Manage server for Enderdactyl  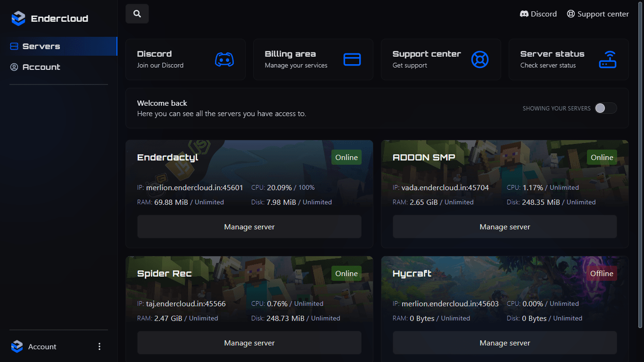249,227
